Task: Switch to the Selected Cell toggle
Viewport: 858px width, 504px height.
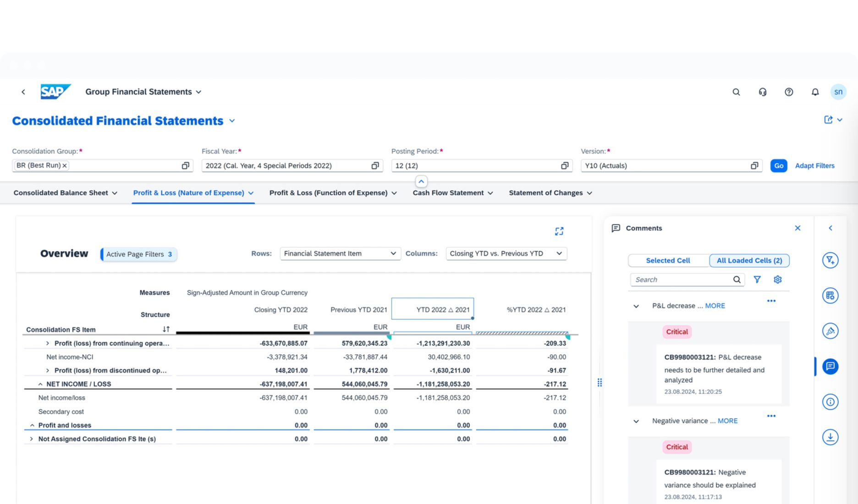Action: pos(668,260)
